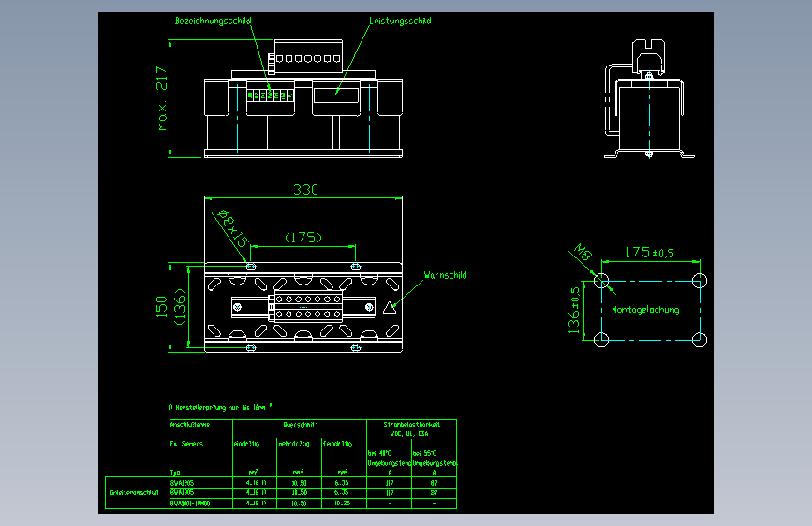Click the 'Bezeichnungsschild' label
Image resolution: width=812 pixels, height=526 pixels.
tap(213, 22)
